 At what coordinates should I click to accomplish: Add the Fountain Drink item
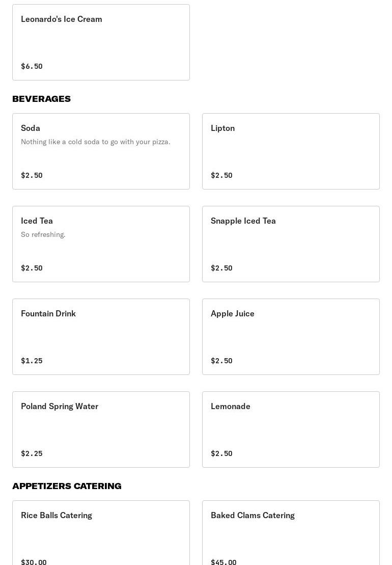(101, 337)
